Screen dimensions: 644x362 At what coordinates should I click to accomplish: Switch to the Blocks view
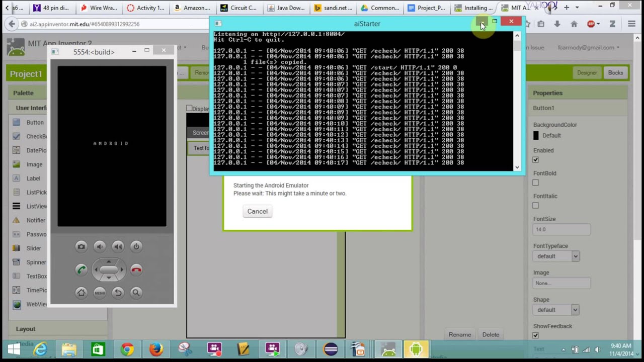615,72
